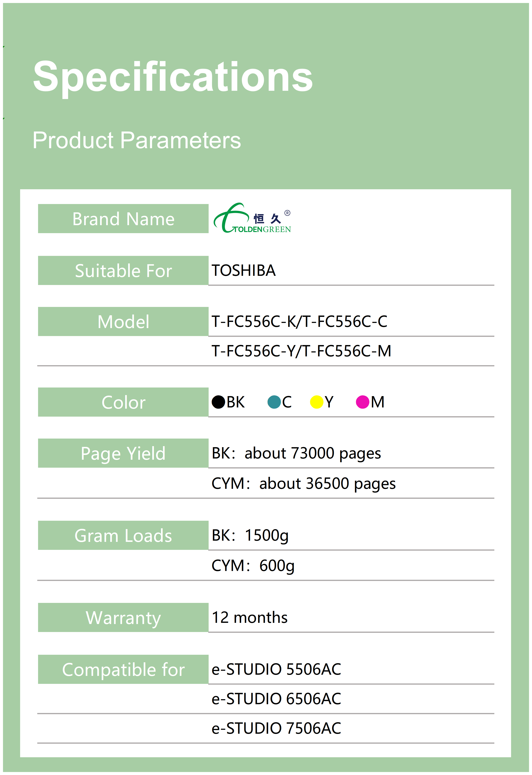Click the Warranty label box
The image size is (532, 775).
pyautogui.click(x=123, y=617)
